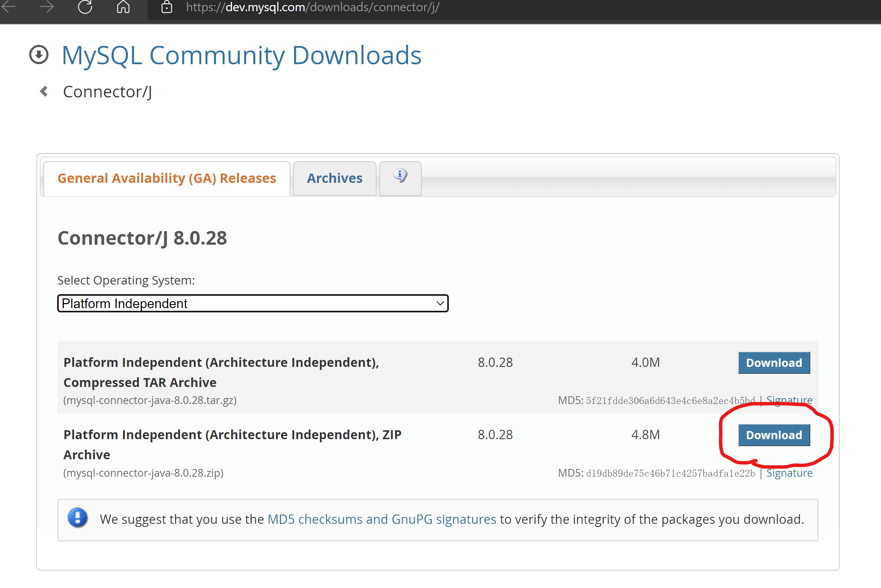Open Signature link for zip file
The height and width of the screenshot is (588, 881).
pyautogui.click(x=789, y=473)
